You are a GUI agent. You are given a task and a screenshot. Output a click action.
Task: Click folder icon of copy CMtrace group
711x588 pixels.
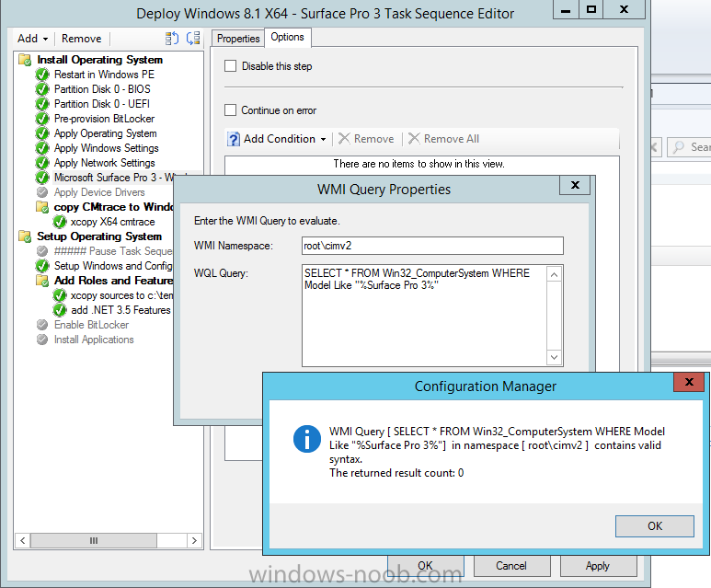42,207
